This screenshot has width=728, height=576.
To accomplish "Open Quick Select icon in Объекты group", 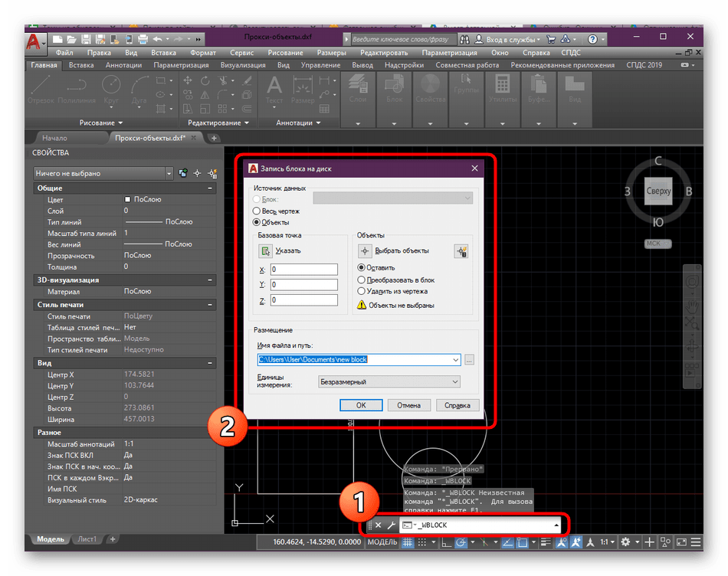I will tap(461, 250).
